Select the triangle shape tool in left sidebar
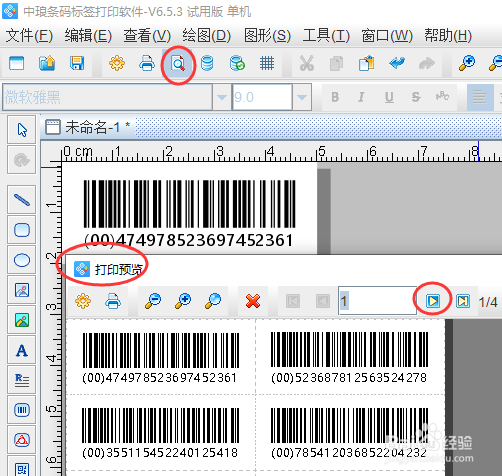 click(22, 440)
